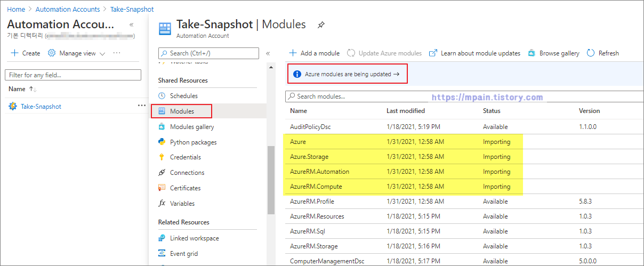Click the Create plus icon
This screenshot has width=644, height=266.
(x=14, y=53)
